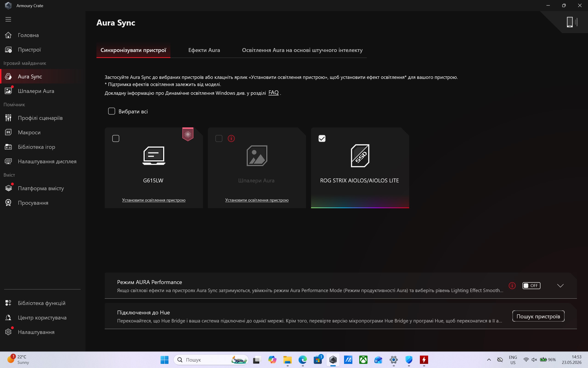Tick the Шпалери Aura card checkbox

coord(219,138)
